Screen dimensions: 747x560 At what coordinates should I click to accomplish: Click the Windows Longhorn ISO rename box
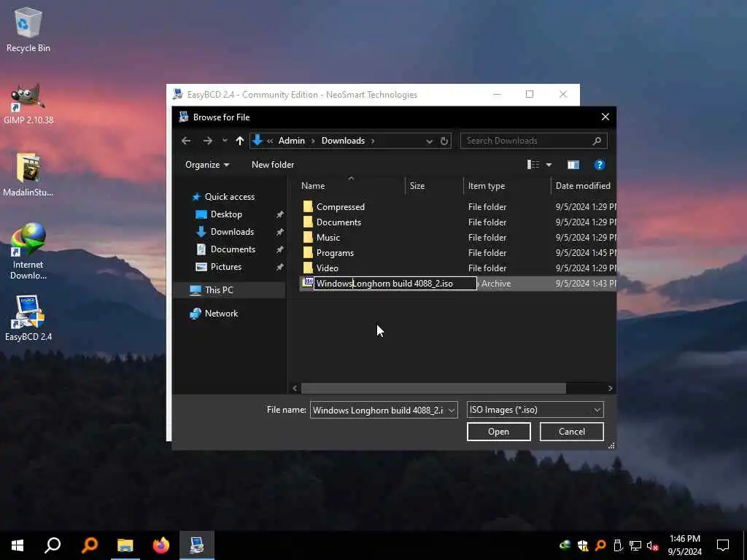click(395, 284)
